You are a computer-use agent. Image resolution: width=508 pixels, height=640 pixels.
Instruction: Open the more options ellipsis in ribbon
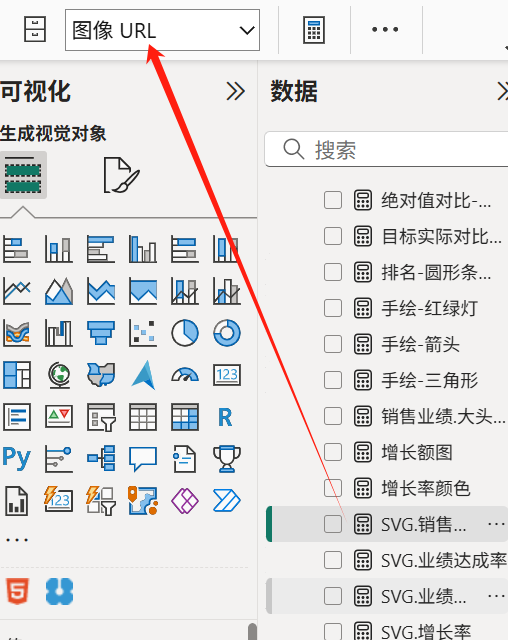pyautogui.click(x=385, y=29)
